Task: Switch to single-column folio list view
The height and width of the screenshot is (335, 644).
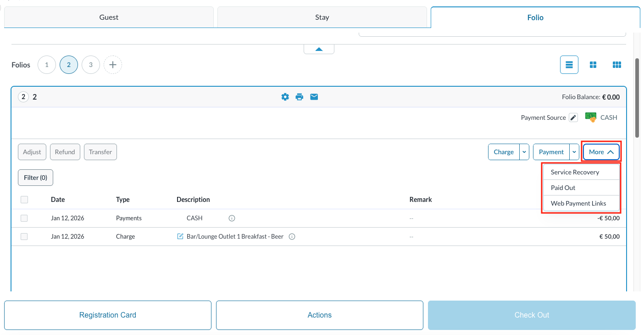Action: pyautogui.click(x=569, y=65)
